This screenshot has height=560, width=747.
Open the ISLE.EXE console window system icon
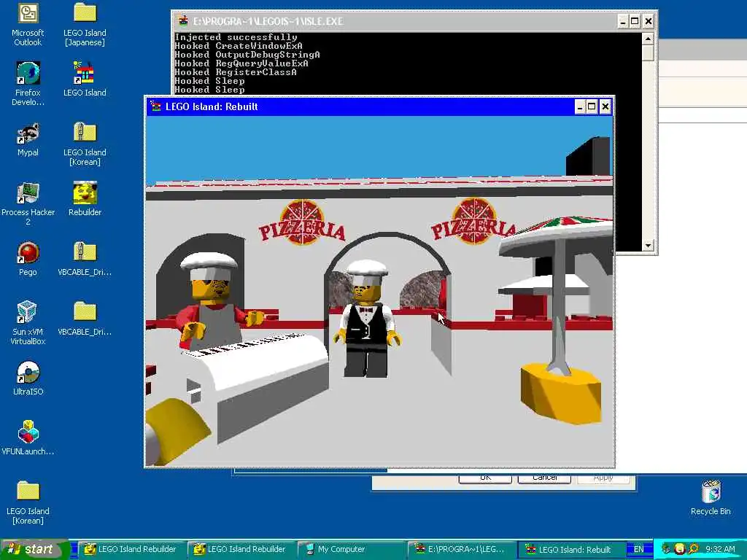pyautogui.click(x=183, y=21)
